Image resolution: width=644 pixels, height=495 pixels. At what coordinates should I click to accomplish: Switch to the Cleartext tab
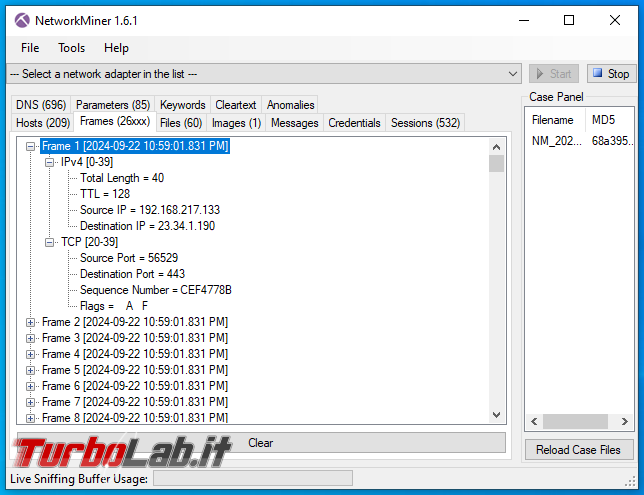pyautogui.click(x=236, y=105)
